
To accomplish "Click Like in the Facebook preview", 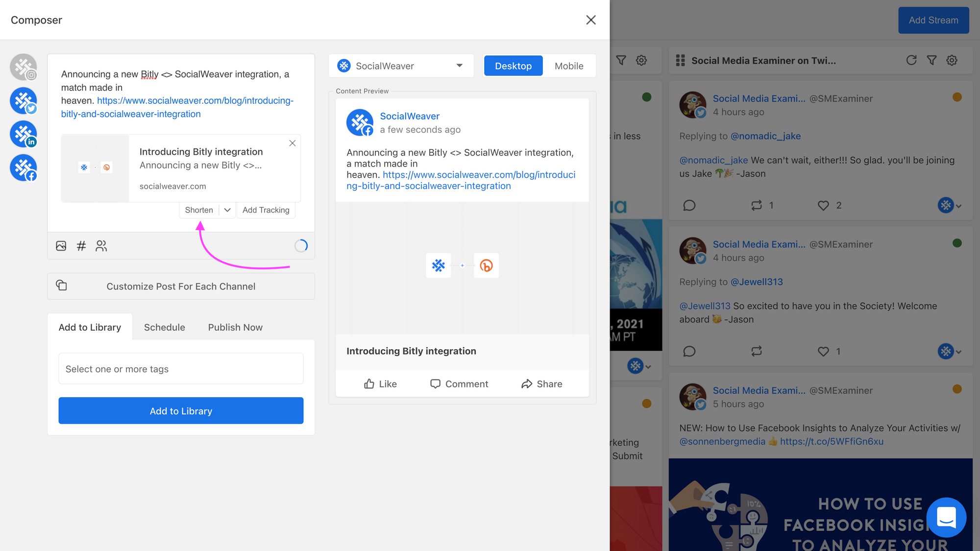I will (x=380, y=384).
